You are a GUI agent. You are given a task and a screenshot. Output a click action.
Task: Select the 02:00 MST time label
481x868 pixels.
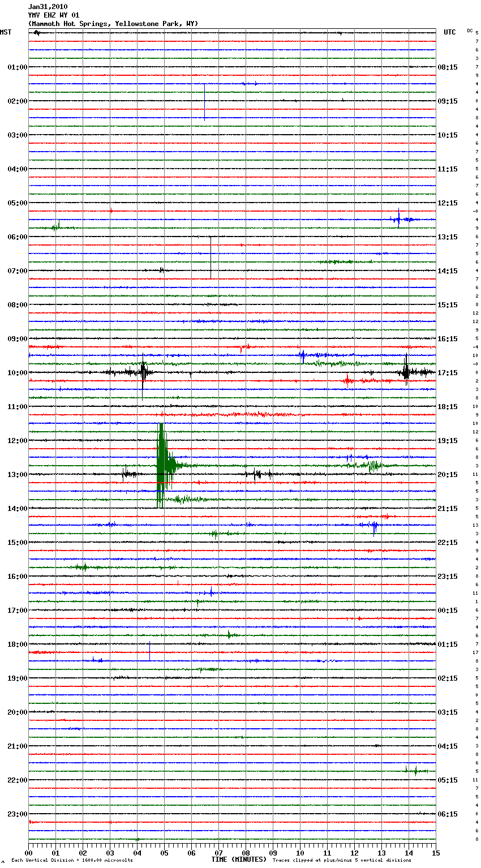18,101
